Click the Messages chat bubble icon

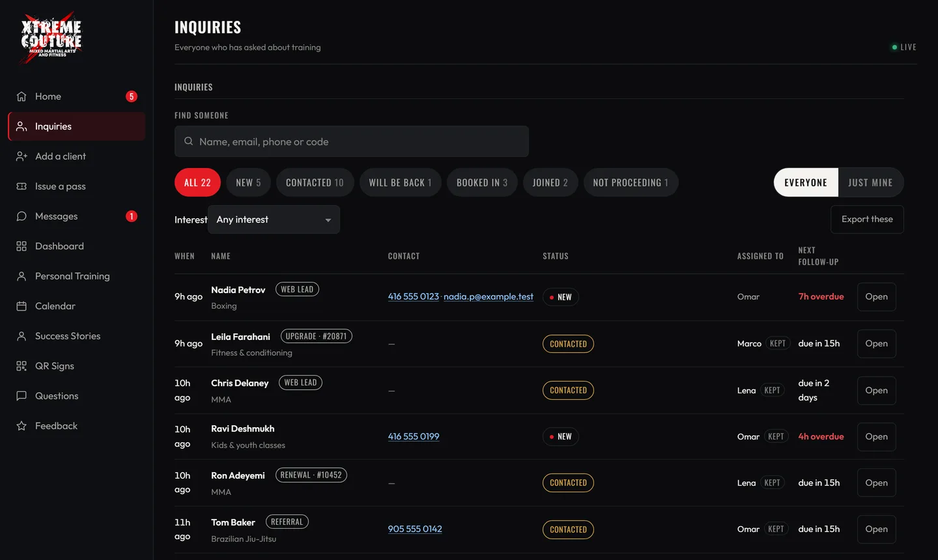tap(21, 216)
